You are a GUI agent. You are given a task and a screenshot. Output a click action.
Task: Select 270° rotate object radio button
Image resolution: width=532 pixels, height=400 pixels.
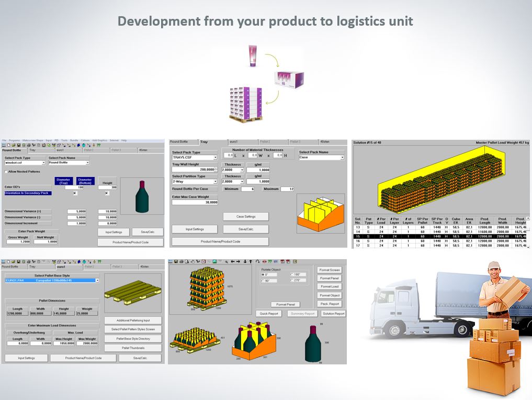click(292, 281)
